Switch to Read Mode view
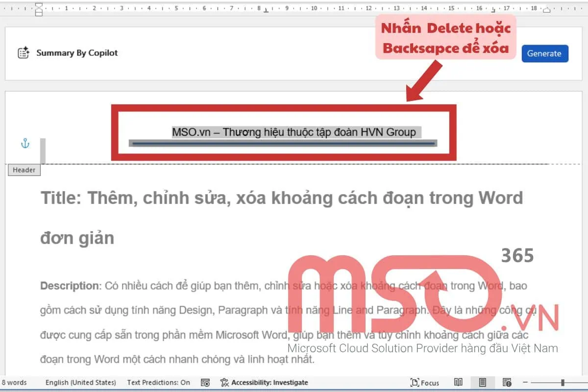 pos(458,383)
